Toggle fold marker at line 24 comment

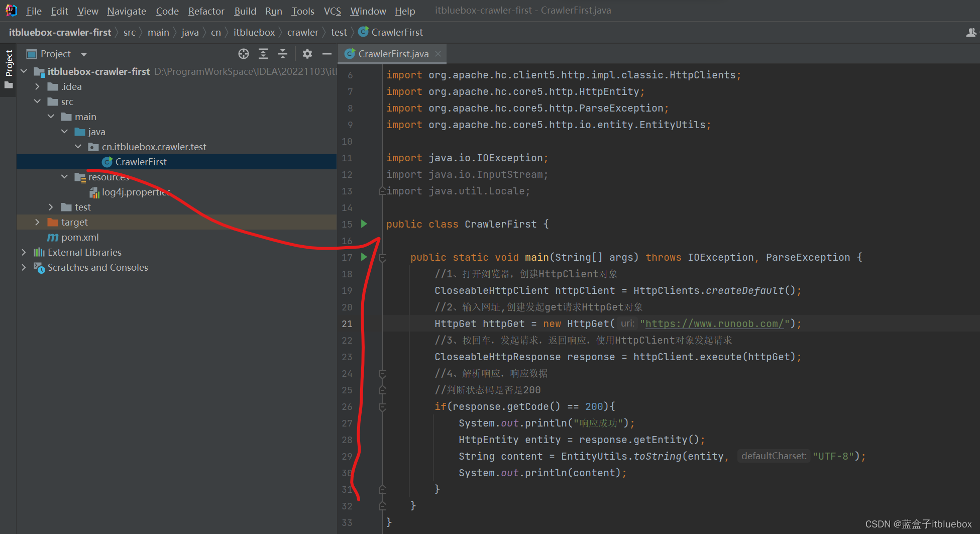click(382, 373)
